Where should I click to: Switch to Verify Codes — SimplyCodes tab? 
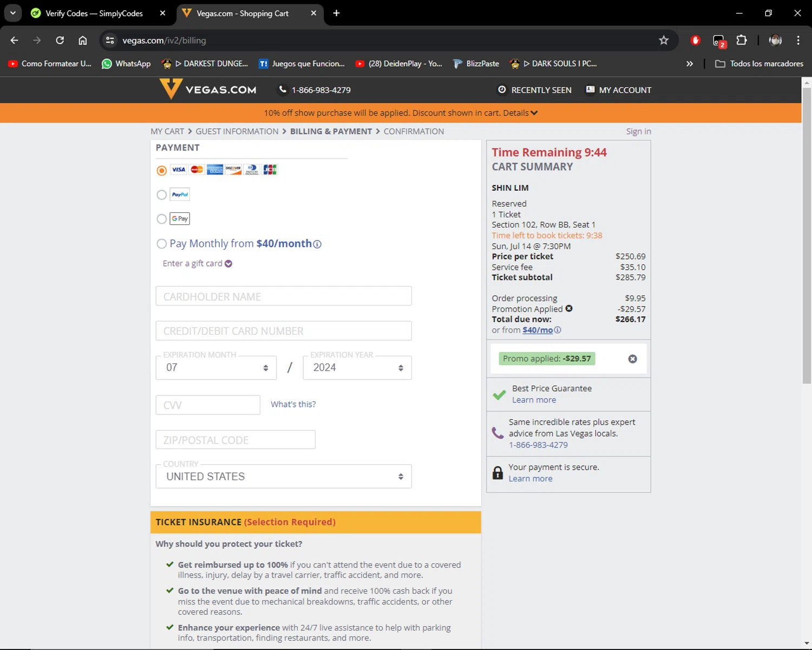(x=94, y=13)
